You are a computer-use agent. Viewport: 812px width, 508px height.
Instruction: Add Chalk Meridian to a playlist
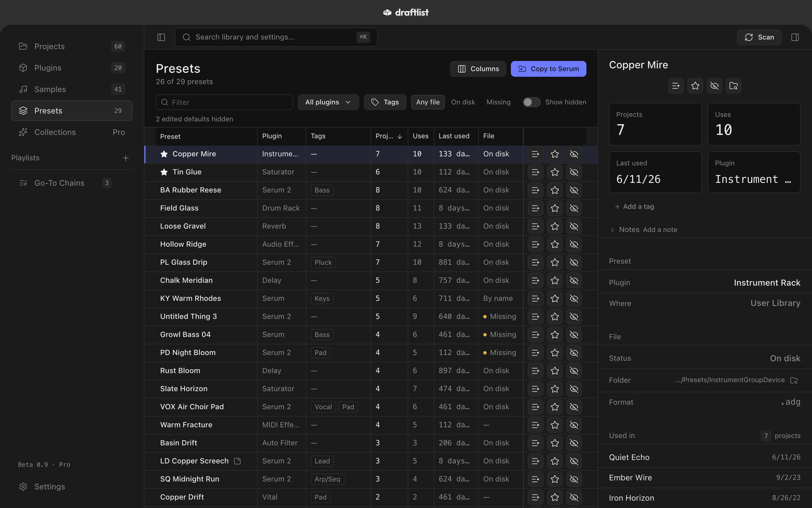(x=536, y=281)
